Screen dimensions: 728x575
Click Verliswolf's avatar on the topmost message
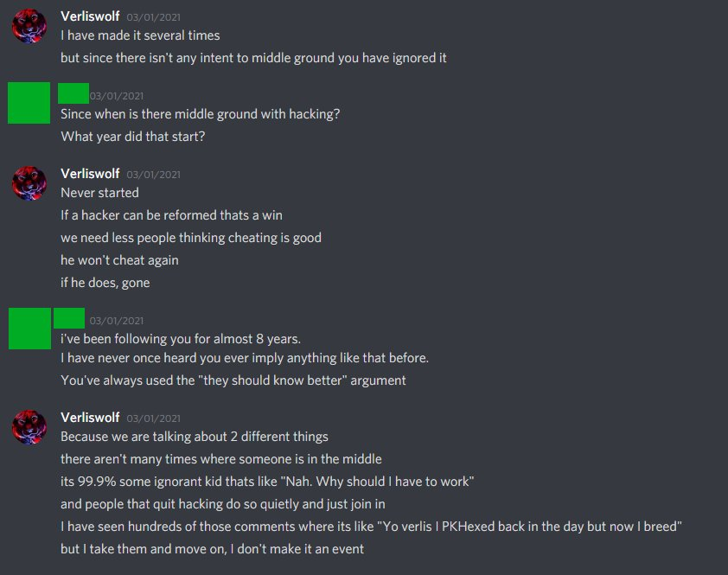(x=29, y=27)
